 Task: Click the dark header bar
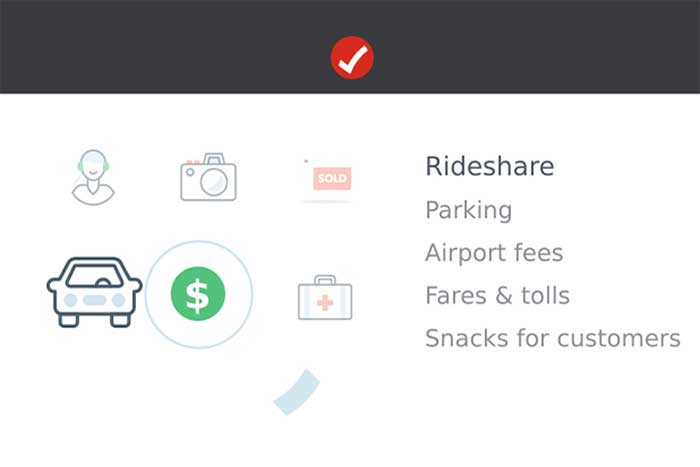click(350, 46)
